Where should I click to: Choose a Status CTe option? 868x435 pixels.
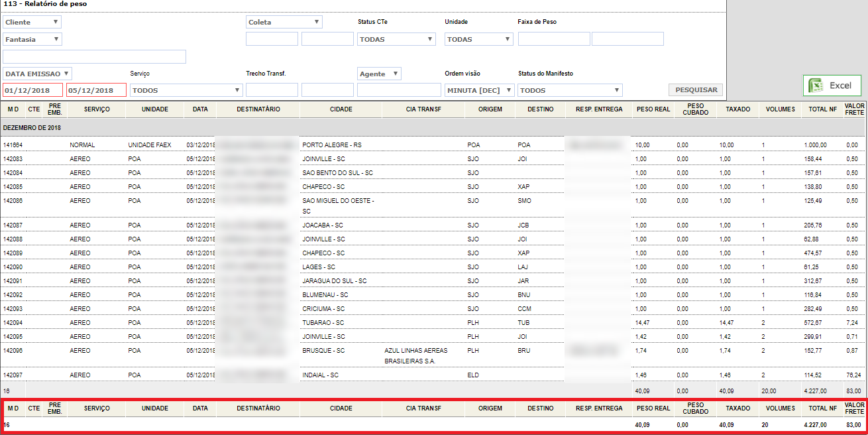pos(396,39)
